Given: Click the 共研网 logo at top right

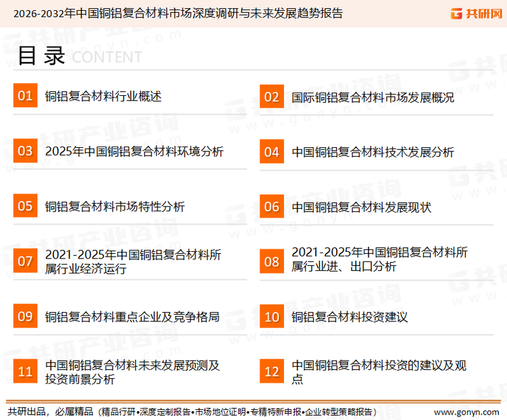Looking at the screenshot, I should (477, 14).
